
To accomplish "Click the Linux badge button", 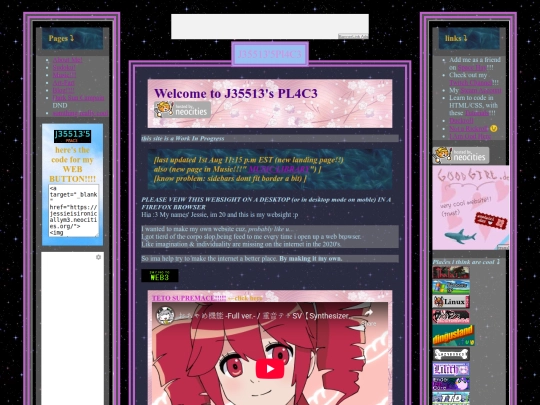I will [x=451, y=302].
